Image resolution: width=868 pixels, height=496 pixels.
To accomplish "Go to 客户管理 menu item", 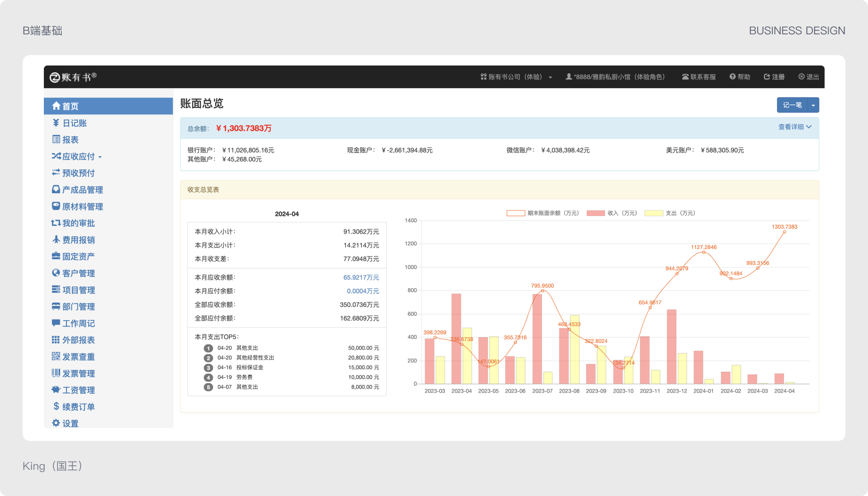I will coord(78,273).
